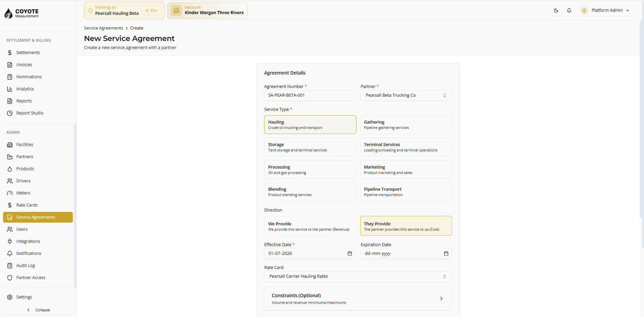This screenshot has width=644, height=317.
Task: Open Meters gauge icon in sidebar
Action: click(10, 193)
